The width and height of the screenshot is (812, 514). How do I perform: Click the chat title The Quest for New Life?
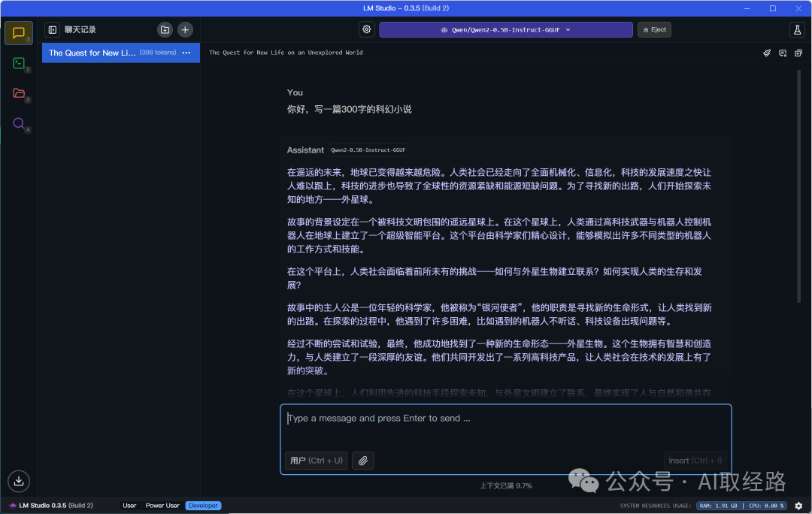click(286, 53)
